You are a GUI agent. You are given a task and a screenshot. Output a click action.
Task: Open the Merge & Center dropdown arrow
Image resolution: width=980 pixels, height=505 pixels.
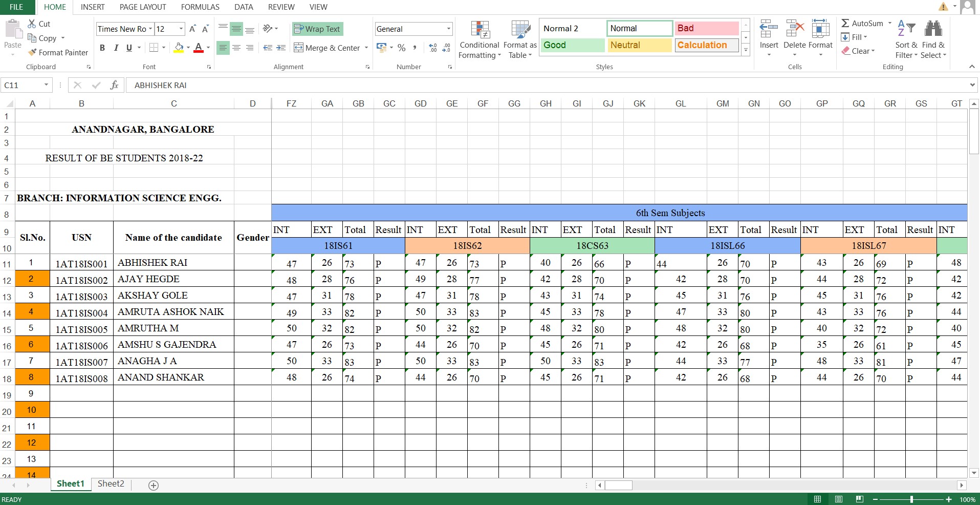pos(366,48)
